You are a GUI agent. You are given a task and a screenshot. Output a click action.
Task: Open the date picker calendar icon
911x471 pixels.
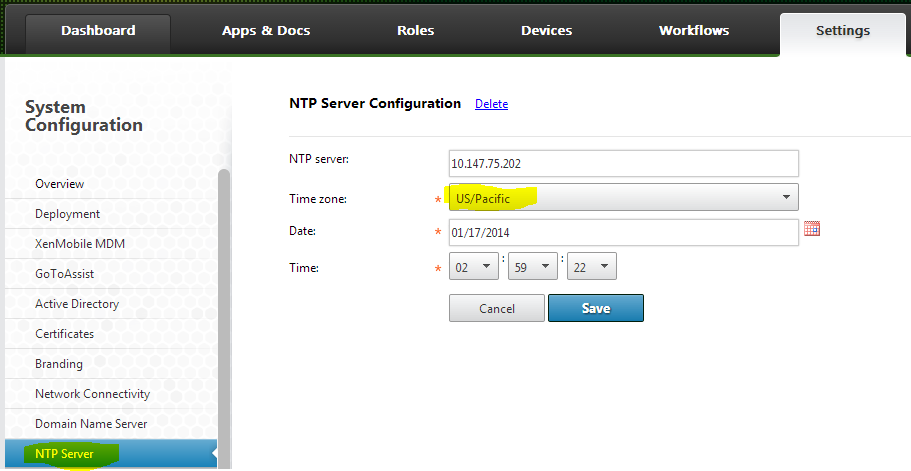812,229
